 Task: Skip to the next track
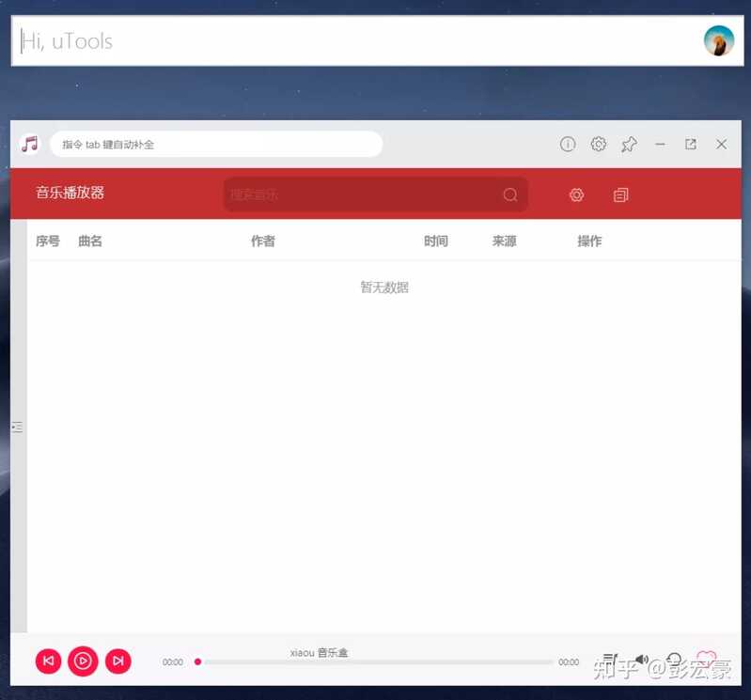[x=118, y=661]
